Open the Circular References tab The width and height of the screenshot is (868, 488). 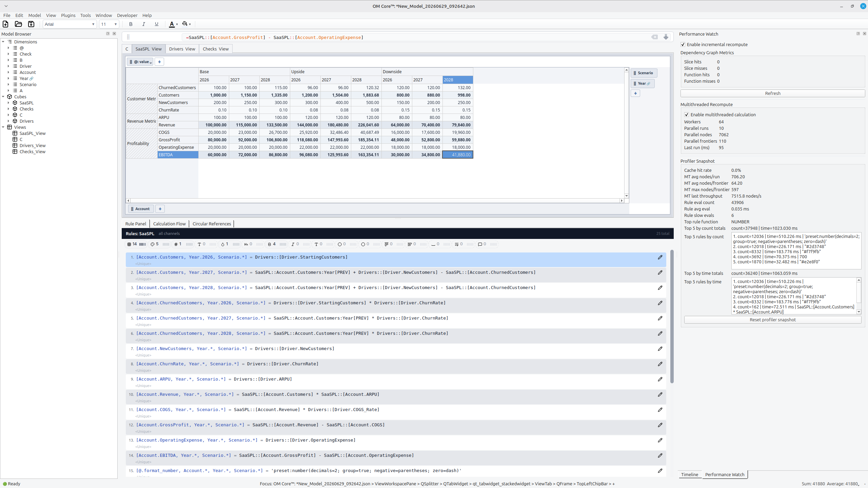(x=212, y=224)
